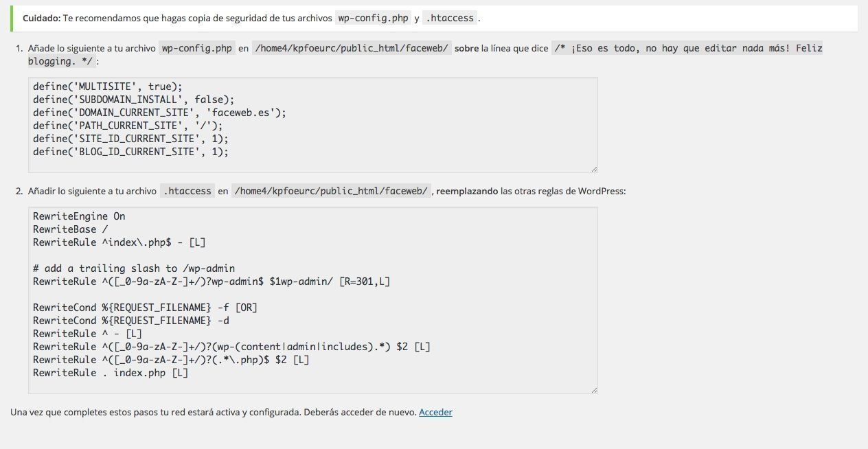Click inside the define('MULTISITE', true) line

pos(108,87)
